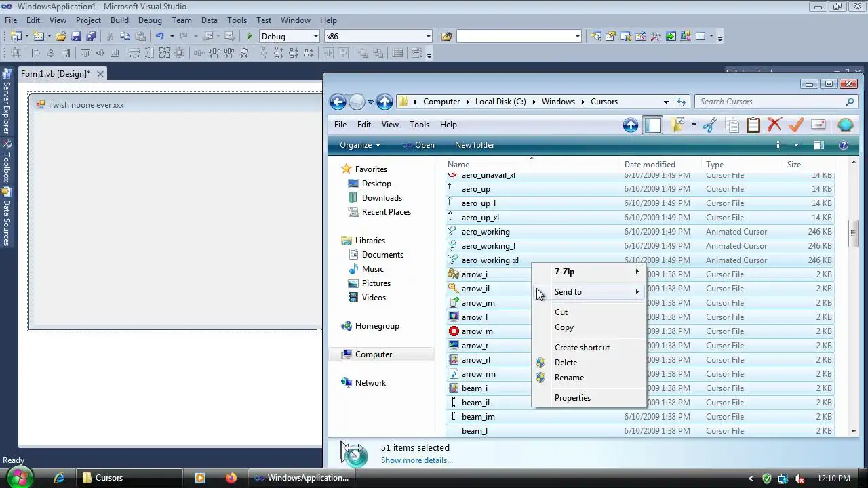This screenshot has width=868, height=488.
Task: Open the empty Find combo box dropdown
Action: pyautogui.click(x=578, y=37)
